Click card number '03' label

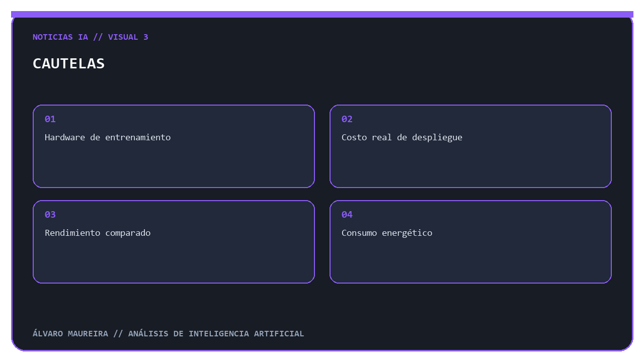(x=50, y=215)
